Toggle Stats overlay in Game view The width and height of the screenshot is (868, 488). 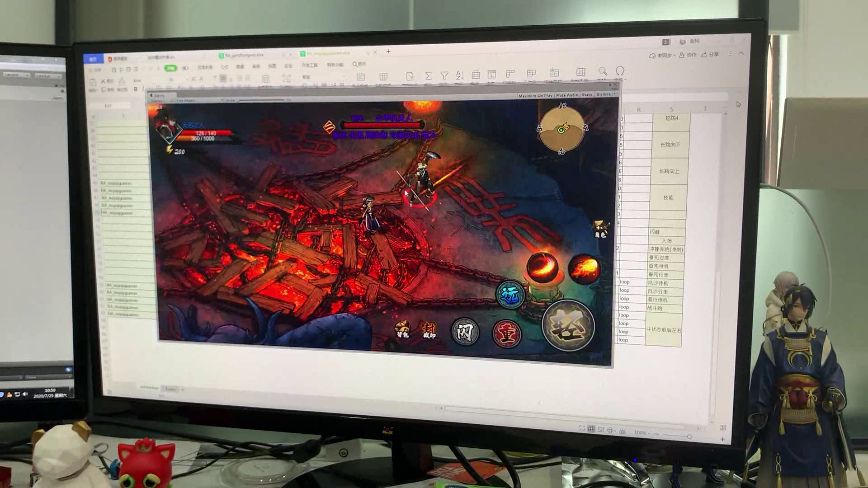tap(587, 95)
